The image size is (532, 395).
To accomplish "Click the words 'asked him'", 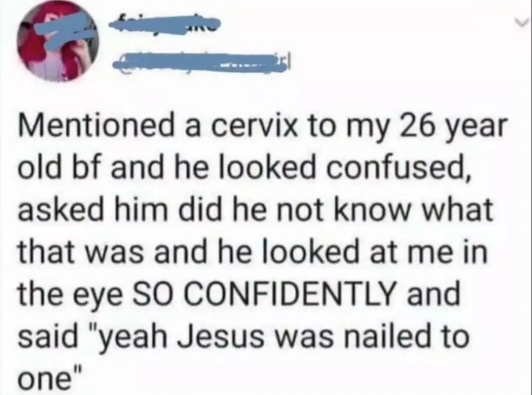I will [x=90, y=210].
